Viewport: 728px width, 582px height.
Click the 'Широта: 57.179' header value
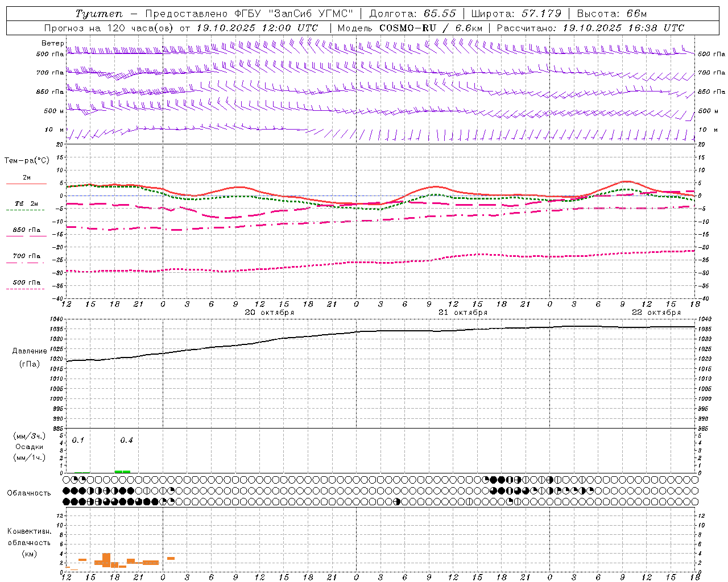(516, 14)
